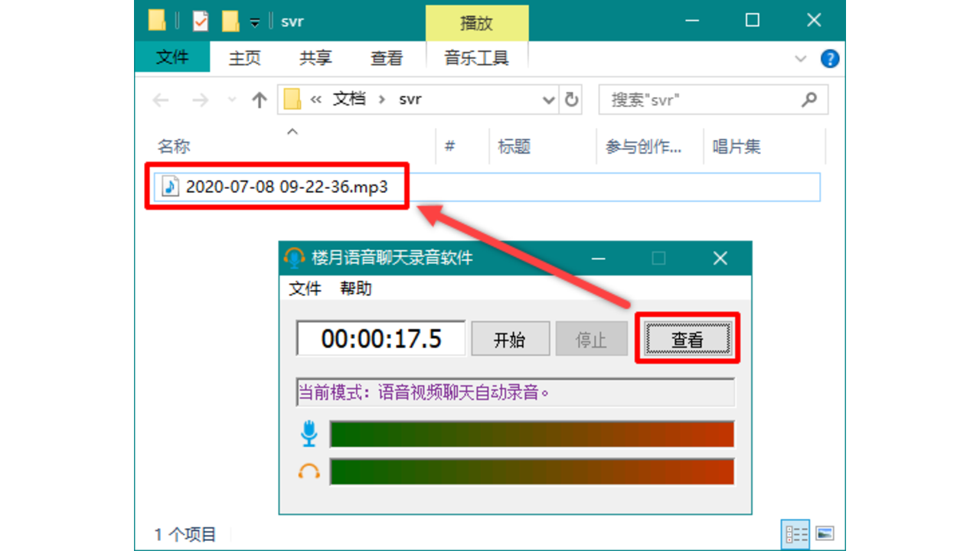Click the folder icon in the address bar

click(x=293, y=99)
